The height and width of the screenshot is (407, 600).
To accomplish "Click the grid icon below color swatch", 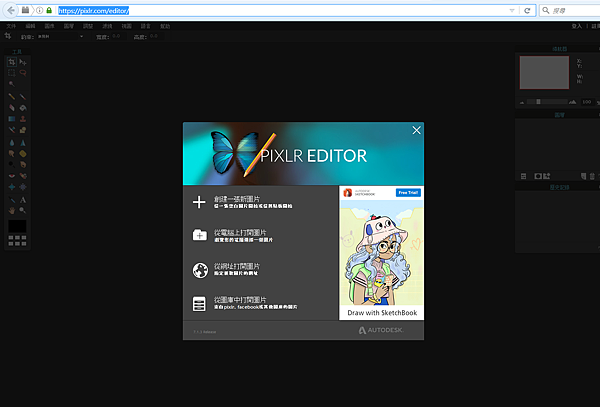I will (18, 241).
